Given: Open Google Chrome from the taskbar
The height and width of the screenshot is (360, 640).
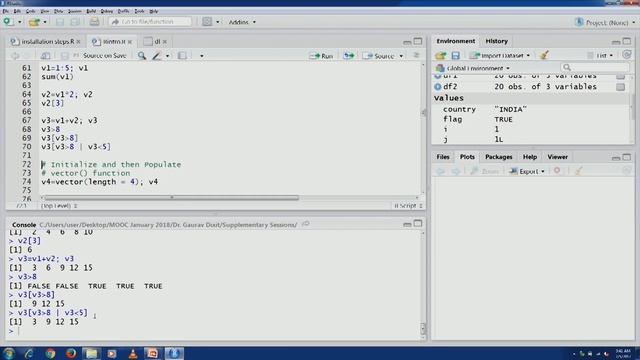Looking at the screenshot, I should pyautogui.click(x=50, y=353).
